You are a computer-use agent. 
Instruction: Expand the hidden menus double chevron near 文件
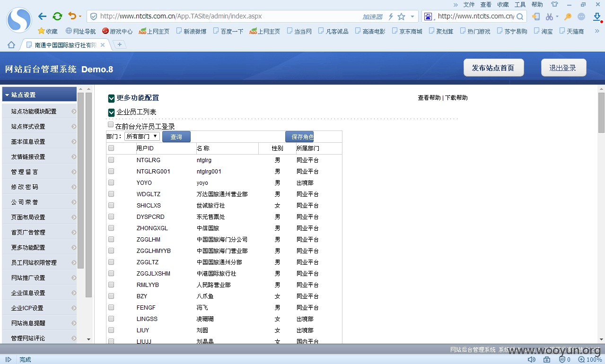pos(456,4)
